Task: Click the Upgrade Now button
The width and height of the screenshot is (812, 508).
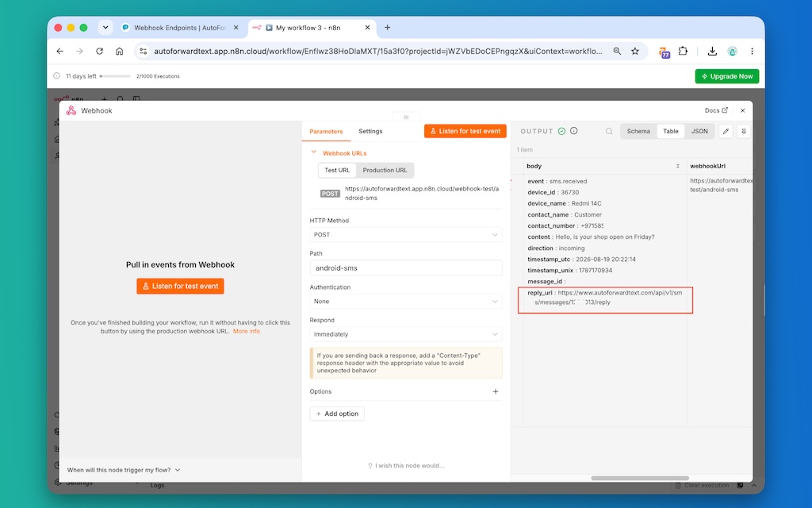Action: tap(727, 76)
